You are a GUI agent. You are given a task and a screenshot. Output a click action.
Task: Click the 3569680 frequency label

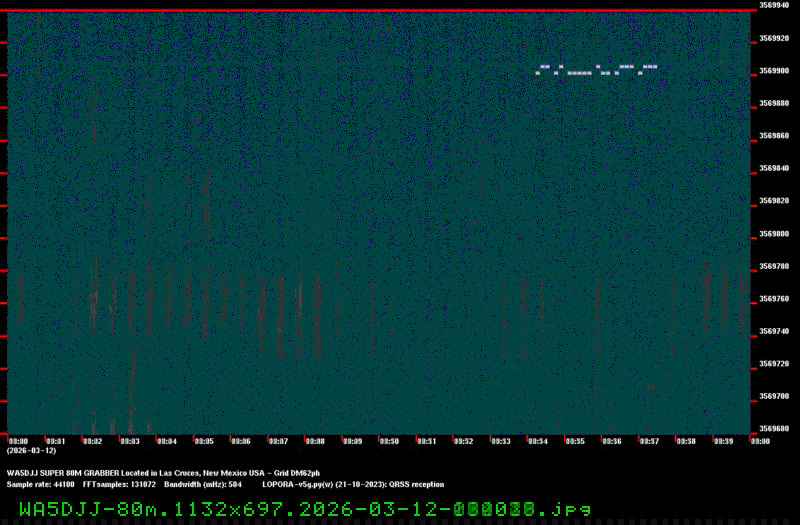[x=773, y=429]
